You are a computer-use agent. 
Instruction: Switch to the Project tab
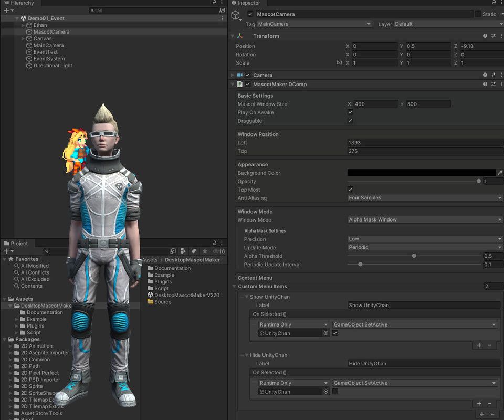tap(17, 243)
